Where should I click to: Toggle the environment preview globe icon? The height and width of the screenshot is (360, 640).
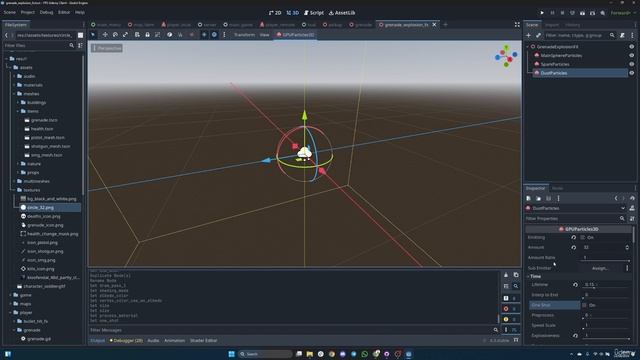click(214, 35)
